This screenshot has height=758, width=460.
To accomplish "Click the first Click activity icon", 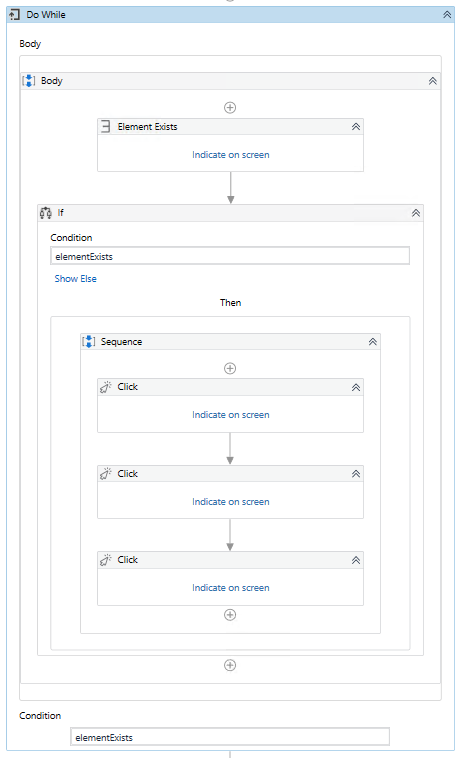I will (x=105, y=387).
